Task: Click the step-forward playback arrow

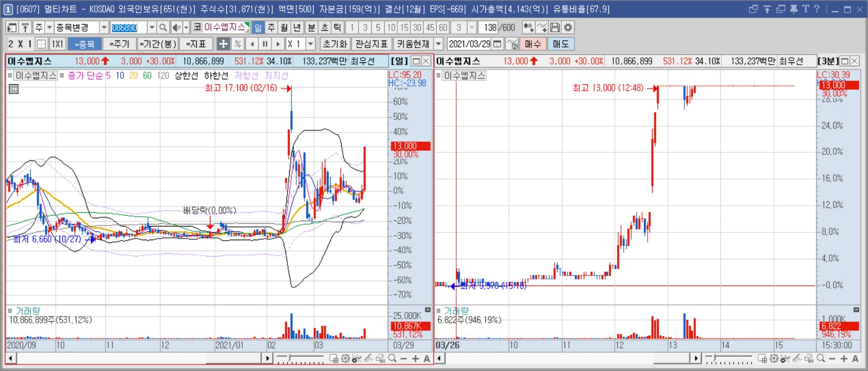Action: coord(278,44)
